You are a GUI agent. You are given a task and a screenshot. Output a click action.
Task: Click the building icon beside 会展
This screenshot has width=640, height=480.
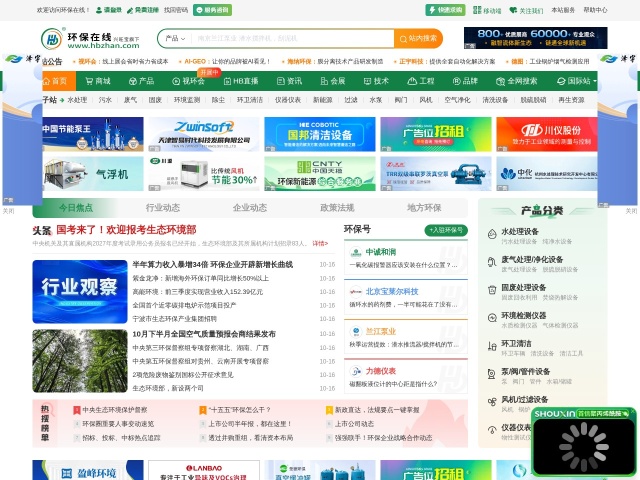click(324, 81)
